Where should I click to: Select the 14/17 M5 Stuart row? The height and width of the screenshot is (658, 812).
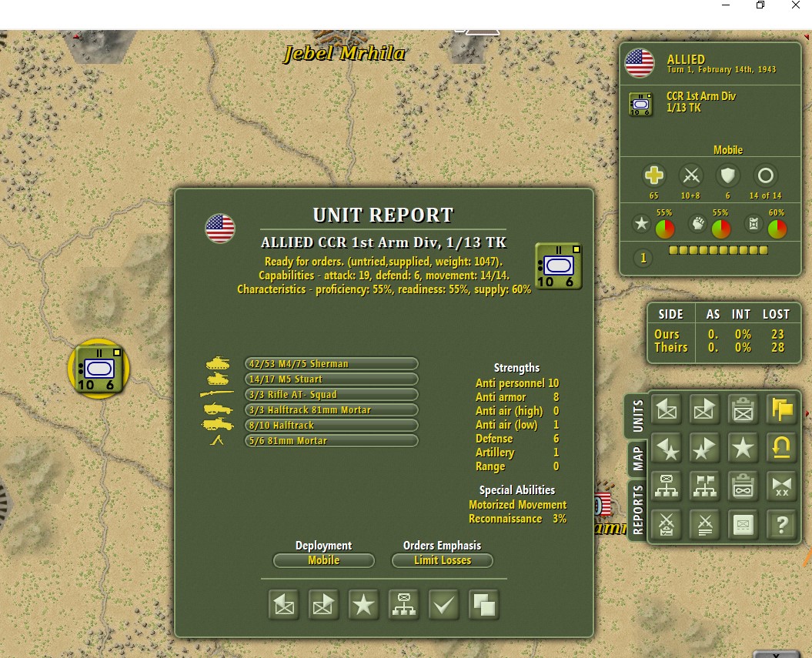click(x=332, y=379)
